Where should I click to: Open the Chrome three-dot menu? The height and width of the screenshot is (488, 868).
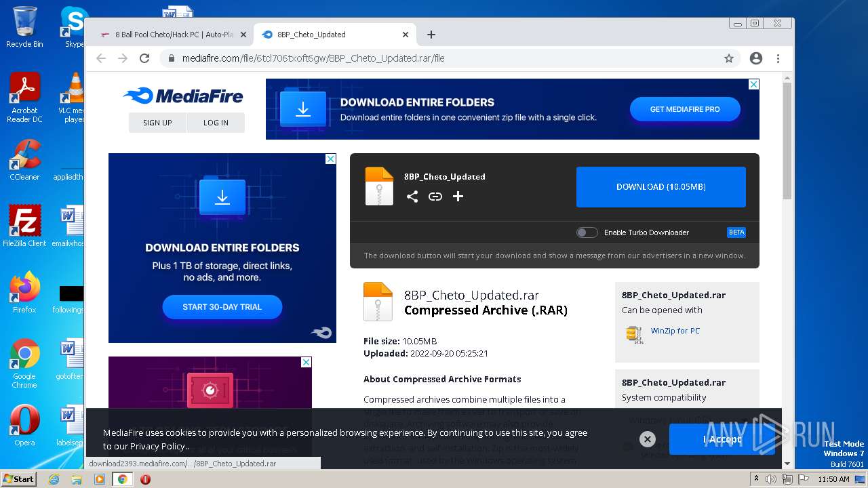[x=778, y=58]
